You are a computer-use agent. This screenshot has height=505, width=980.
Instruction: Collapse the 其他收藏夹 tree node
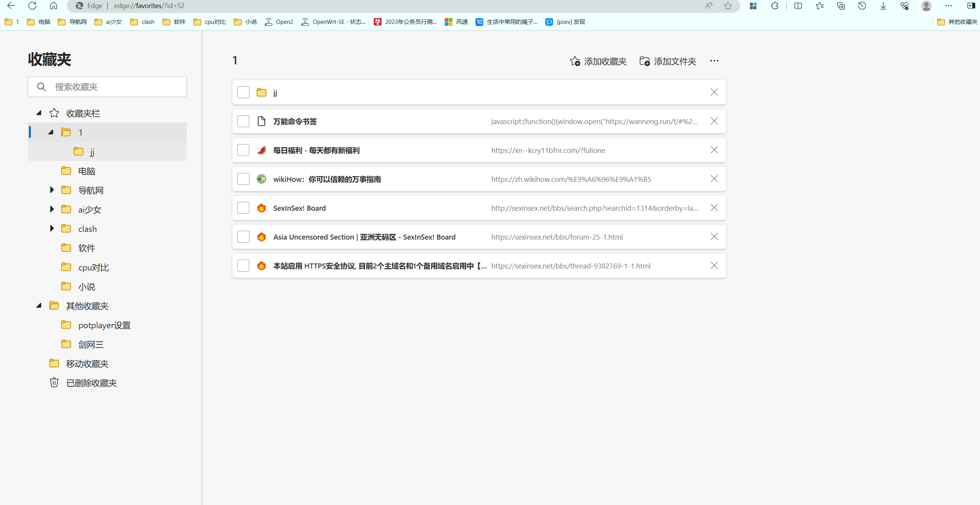[x=39, y=305]
